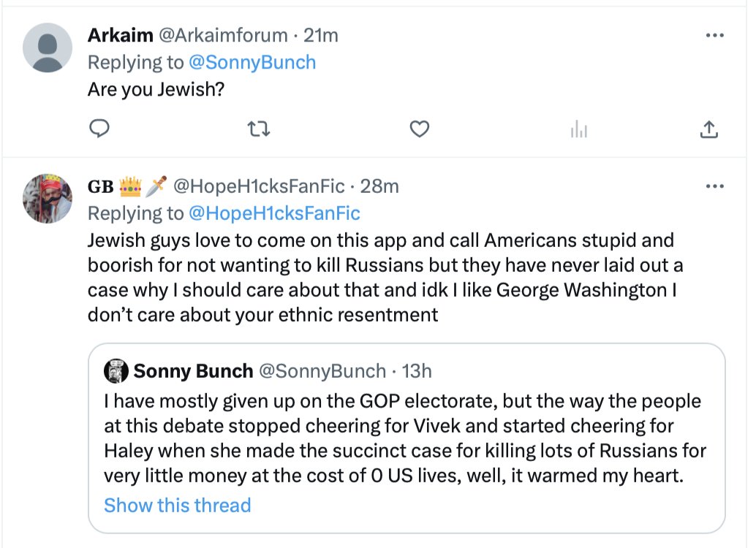View analytics icon on Arkaim's tweet
Viewport: 756px width, 548px height.
pos(578,130)
